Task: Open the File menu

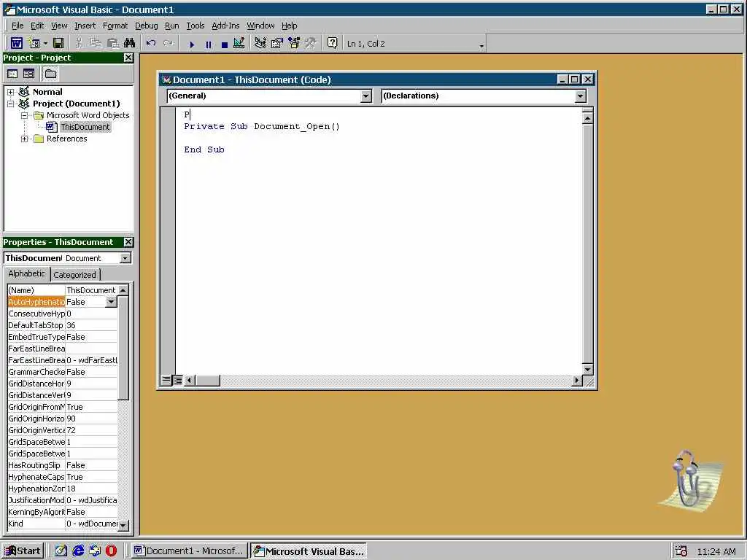Action: (x=18, y=26)
